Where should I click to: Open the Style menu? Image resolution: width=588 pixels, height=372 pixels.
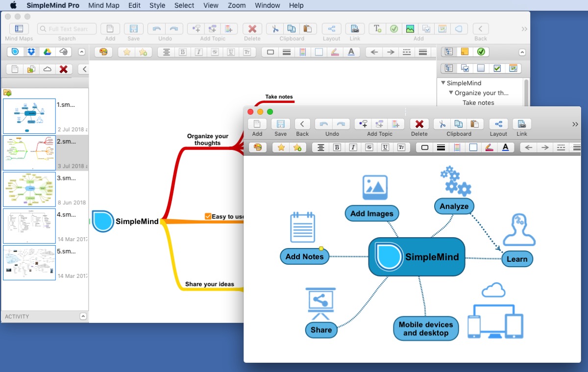tap(157, 5)
